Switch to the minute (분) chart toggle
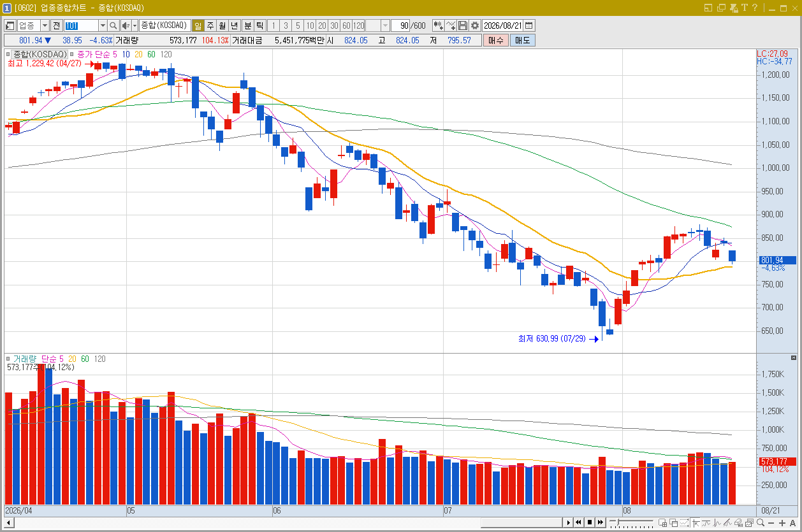802x532 pixels. click(247, 25)
